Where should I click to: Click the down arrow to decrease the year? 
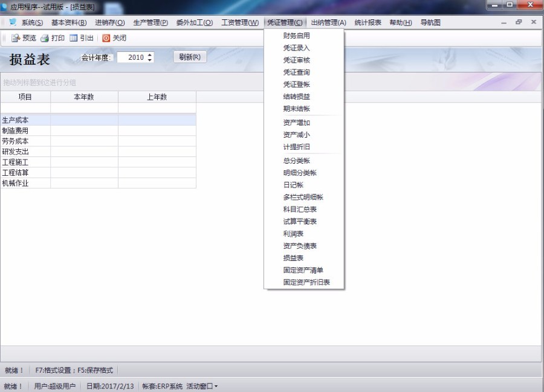149,59
